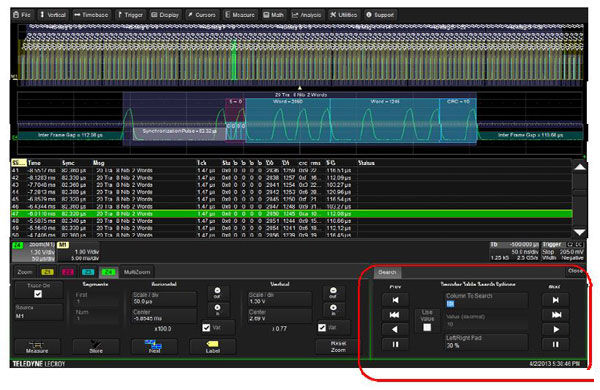
Task: Open the File menu
Action: click(22, 15)
